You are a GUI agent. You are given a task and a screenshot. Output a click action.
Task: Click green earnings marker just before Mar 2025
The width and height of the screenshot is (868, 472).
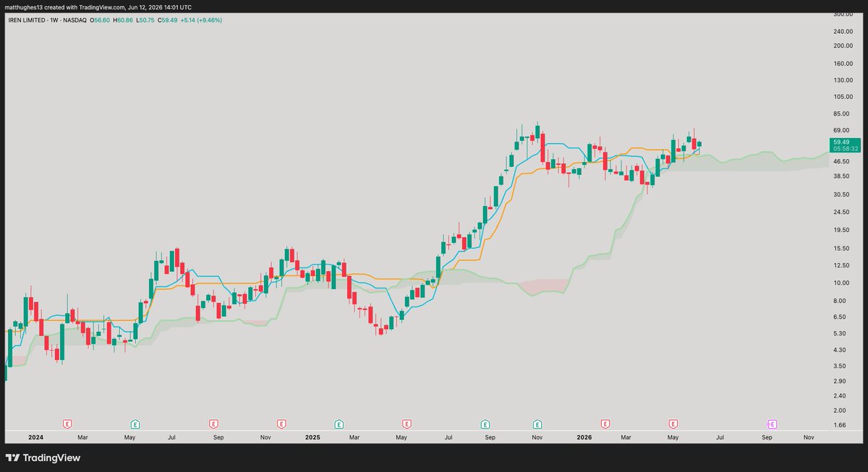339,424
